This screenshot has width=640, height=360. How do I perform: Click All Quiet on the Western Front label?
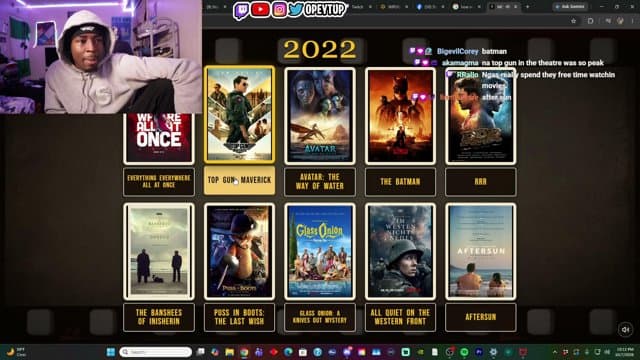pos(400,317)
